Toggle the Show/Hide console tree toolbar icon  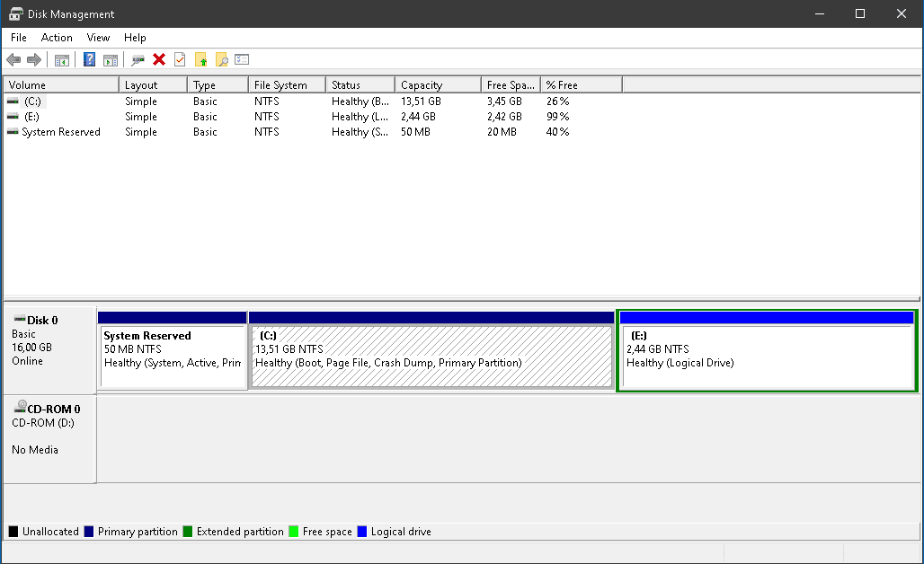(x=61, y=59)
